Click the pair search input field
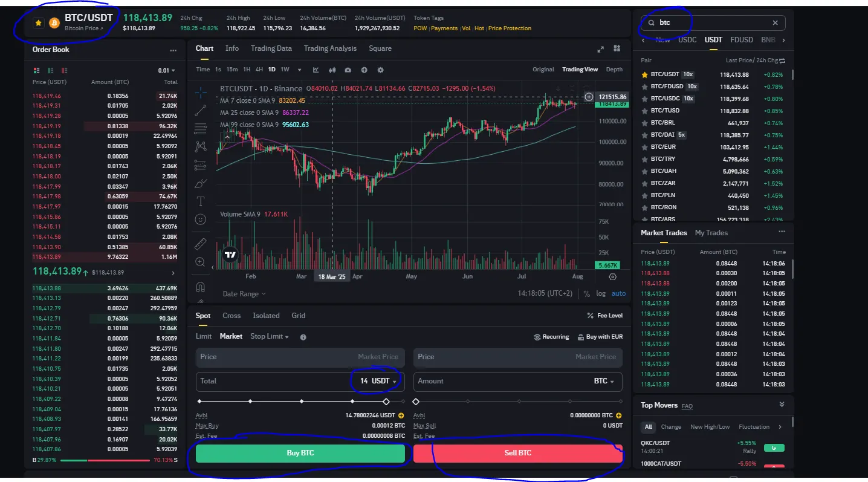The image size is (868, 482). (x=713, y=23)
